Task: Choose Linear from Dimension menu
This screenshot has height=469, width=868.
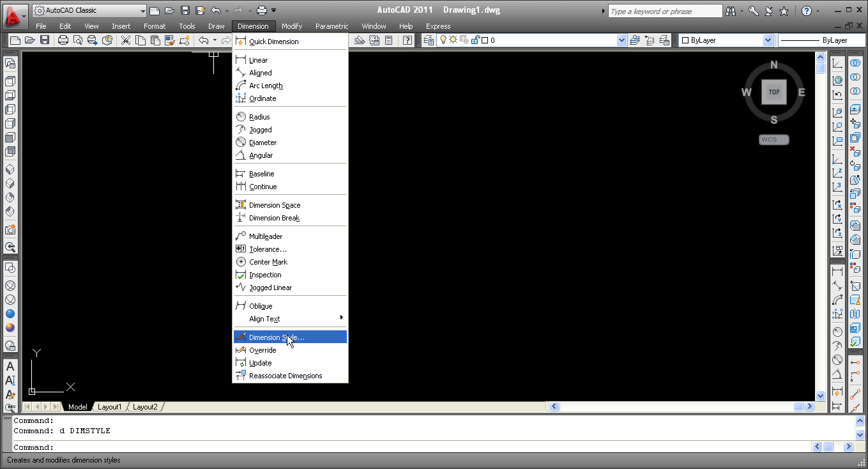Action: coord(291,60)
